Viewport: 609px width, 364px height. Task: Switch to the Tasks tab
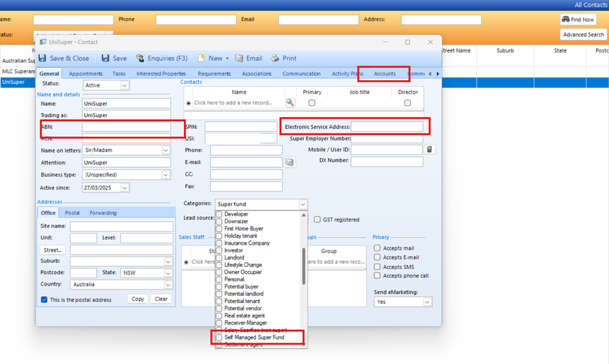(x=119, y=73)
